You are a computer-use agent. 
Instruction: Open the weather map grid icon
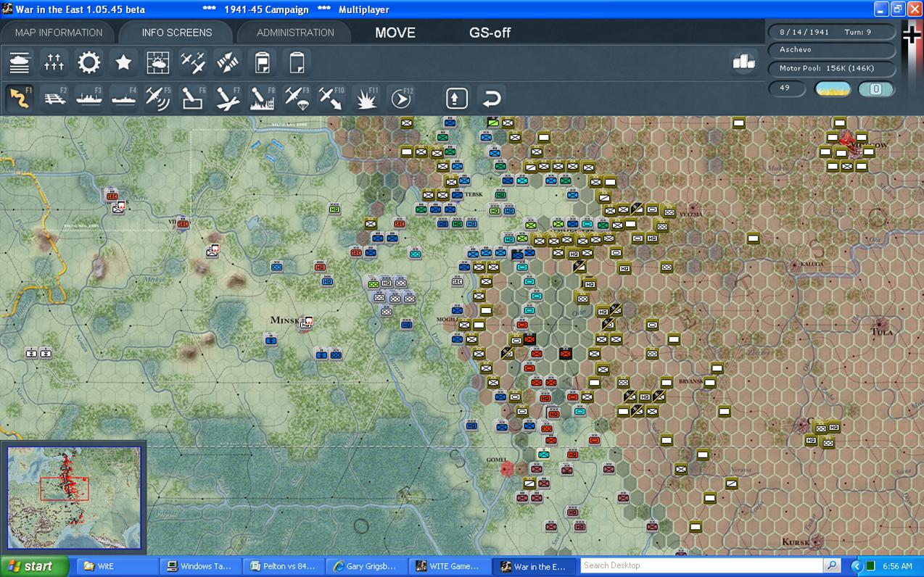click(x=158, y=62)
